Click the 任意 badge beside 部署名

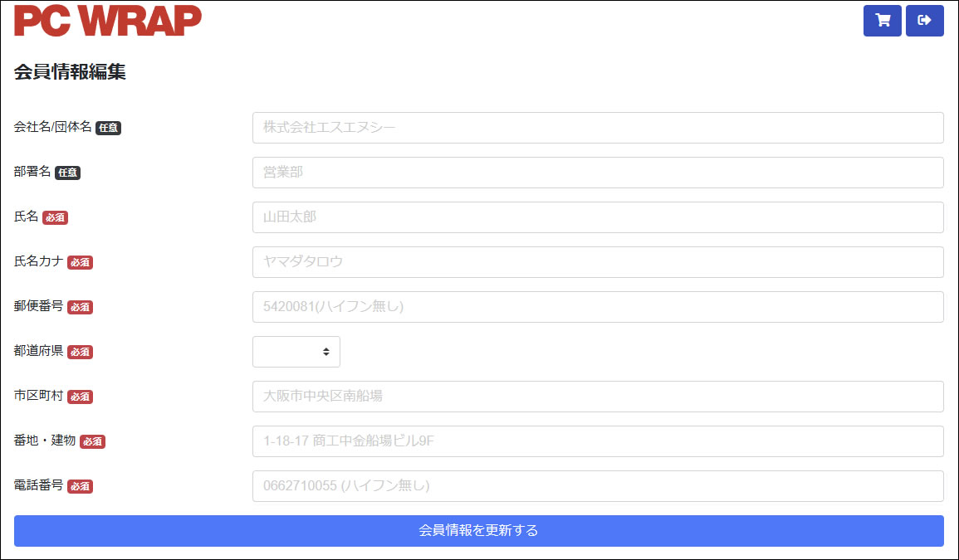click(68, 173)
